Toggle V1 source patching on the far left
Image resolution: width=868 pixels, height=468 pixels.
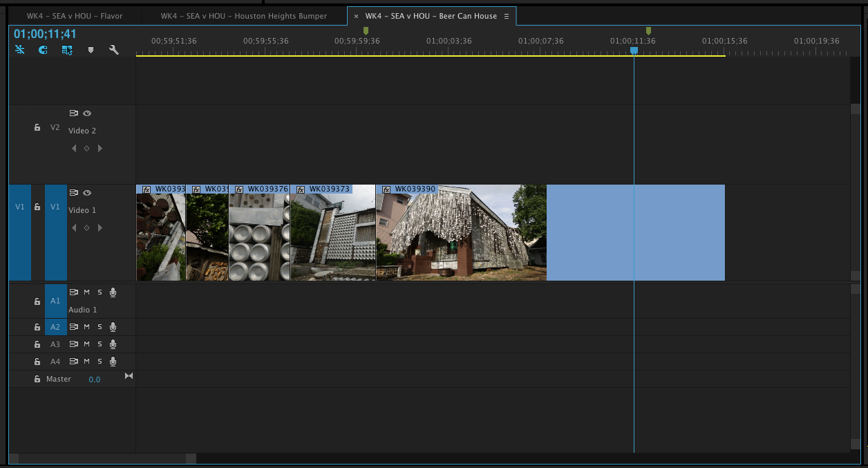20,232
